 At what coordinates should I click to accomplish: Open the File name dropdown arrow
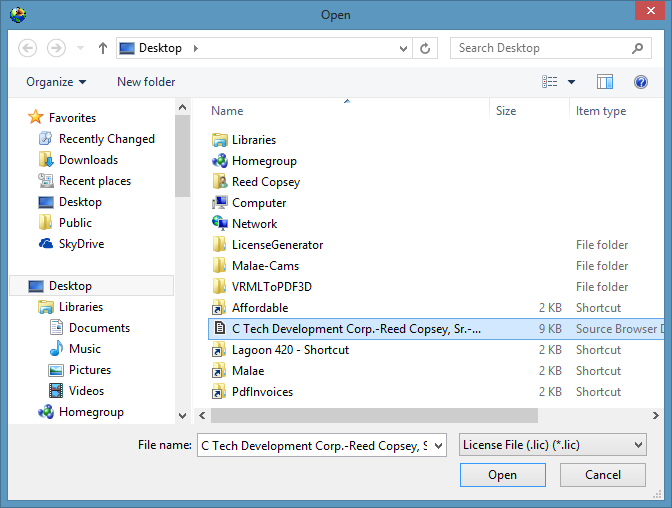[438, 446]
